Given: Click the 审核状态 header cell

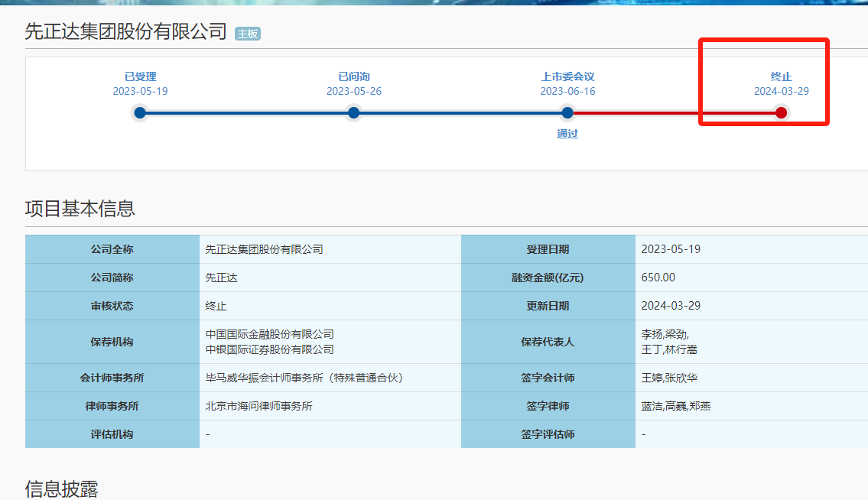Looking at the screenshot, I should coord(112,306).
